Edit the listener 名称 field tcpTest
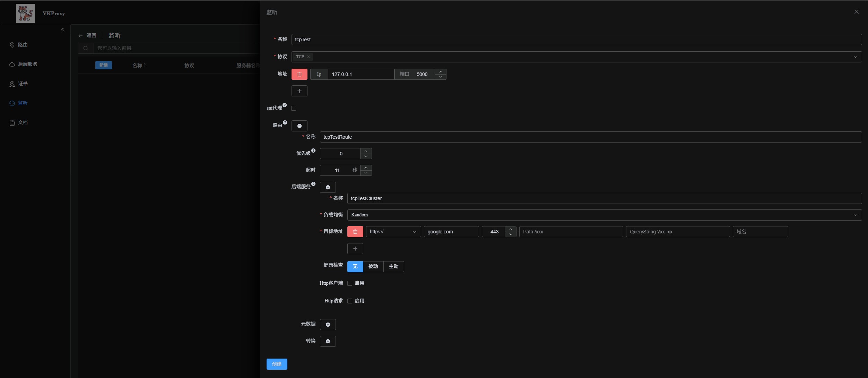868x378 pixels. 576,40
